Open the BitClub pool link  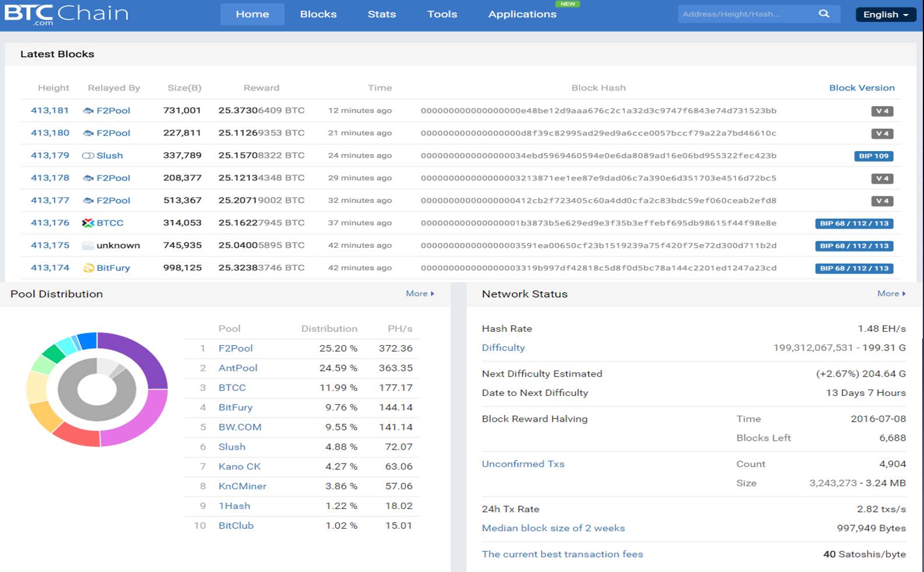236,525
